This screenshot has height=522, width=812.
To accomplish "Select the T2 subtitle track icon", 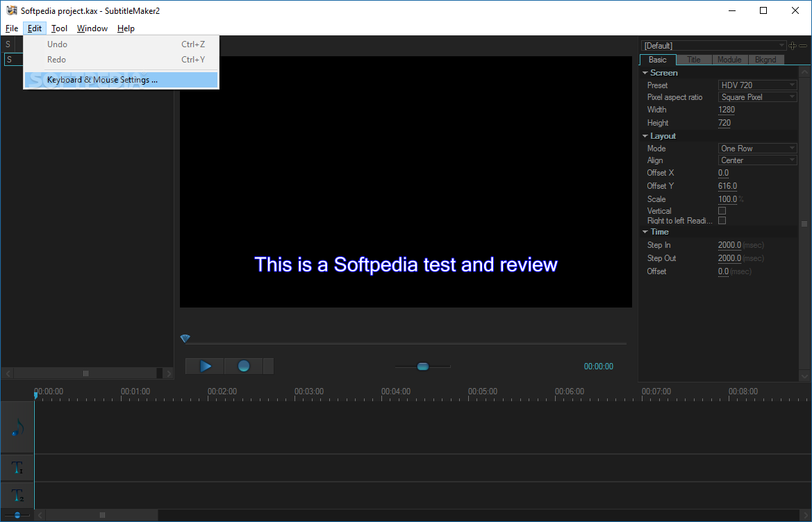I will click(17, 495).
